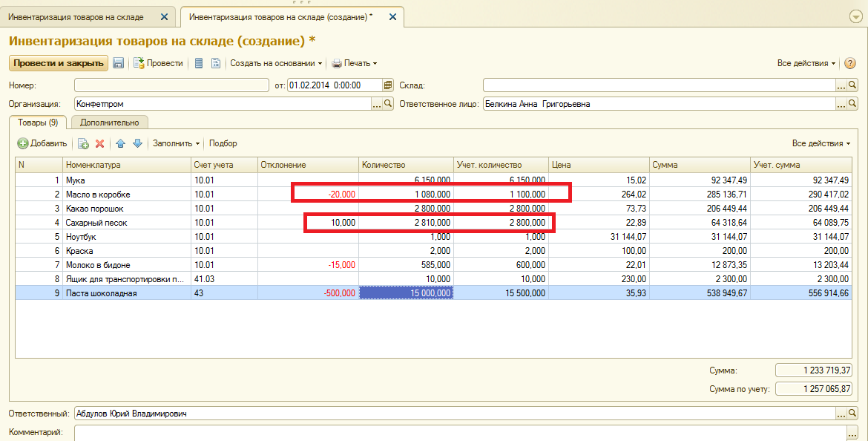
Task: Click the ellipsis button beside Конфетпром
Action: click(377, 104)
